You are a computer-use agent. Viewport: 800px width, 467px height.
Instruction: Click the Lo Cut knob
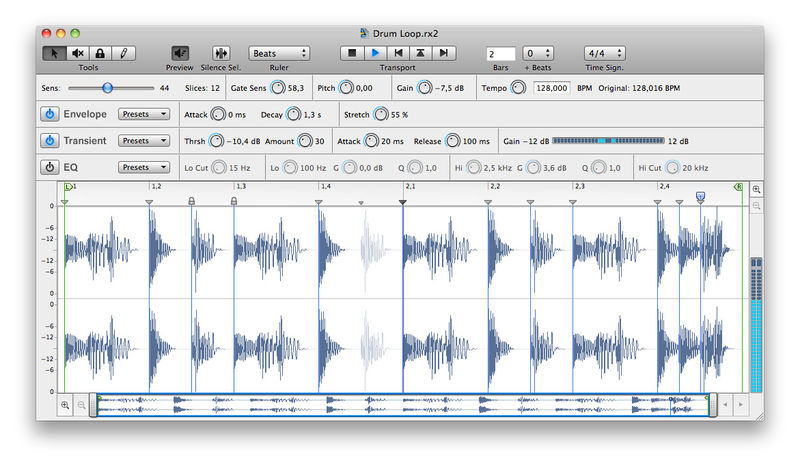pos(219,167)
